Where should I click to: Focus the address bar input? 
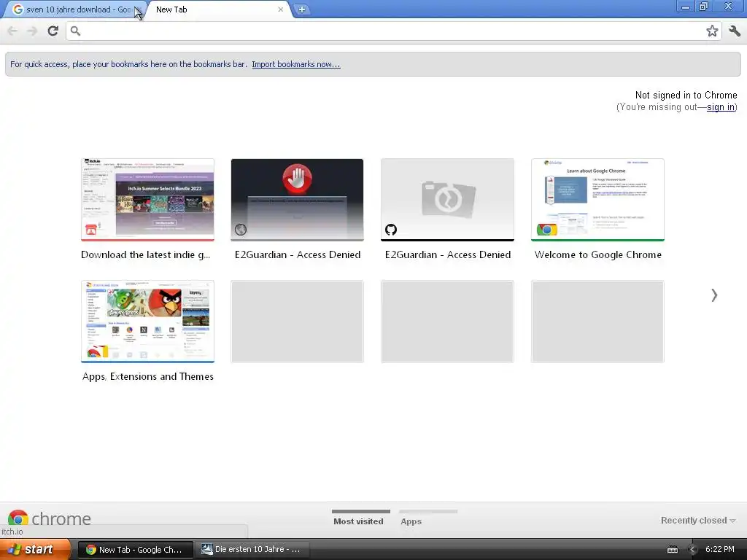point(392,31)
